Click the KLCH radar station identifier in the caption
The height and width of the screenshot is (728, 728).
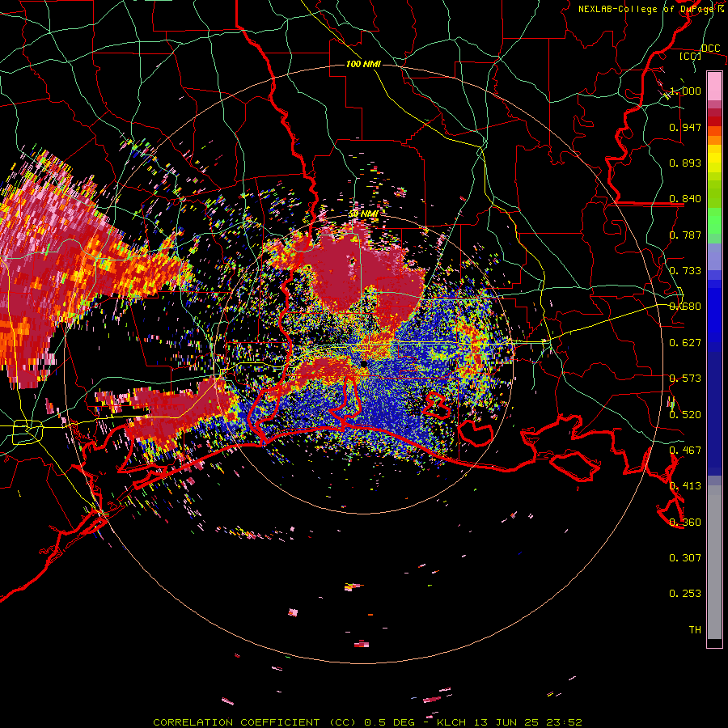click(x=451, y=722)
